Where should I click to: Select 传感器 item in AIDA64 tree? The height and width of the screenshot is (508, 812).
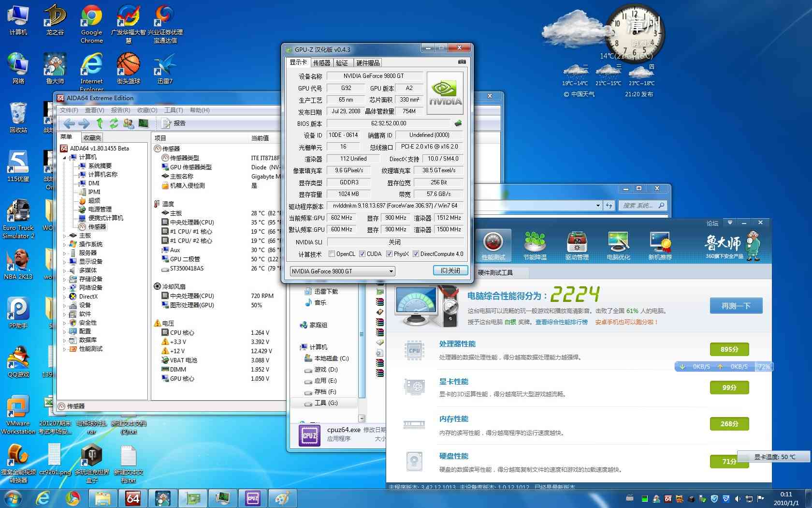[97, 227]
